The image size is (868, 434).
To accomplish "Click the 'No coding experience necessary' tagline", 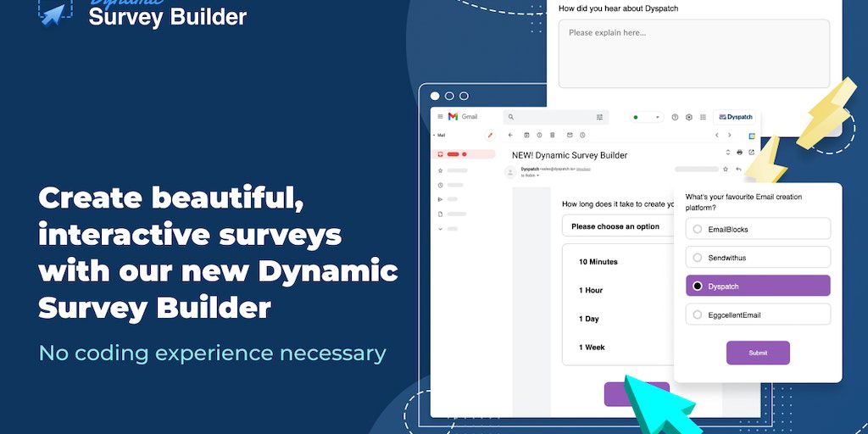I will click(x=213, y=353).
